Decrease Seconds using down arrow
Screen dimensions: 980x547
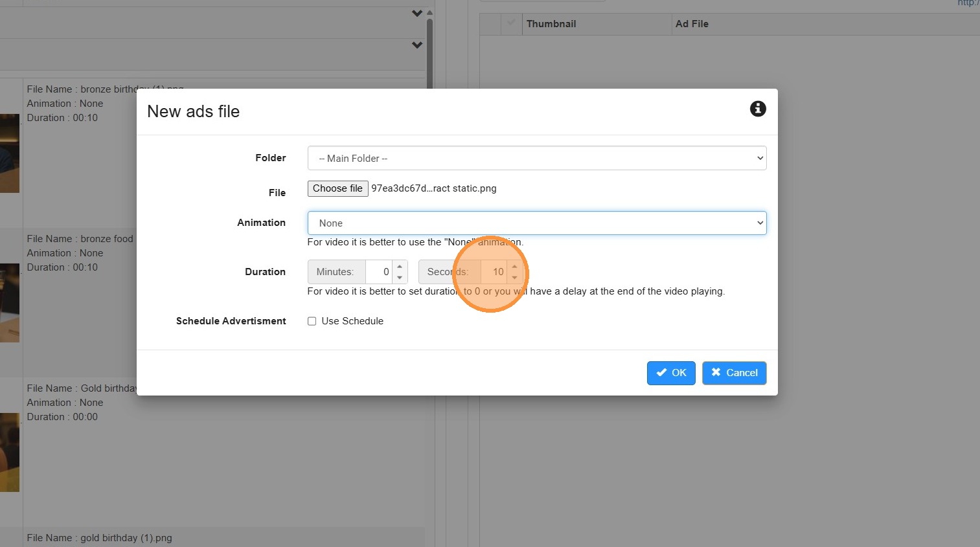tap(515, 278)
